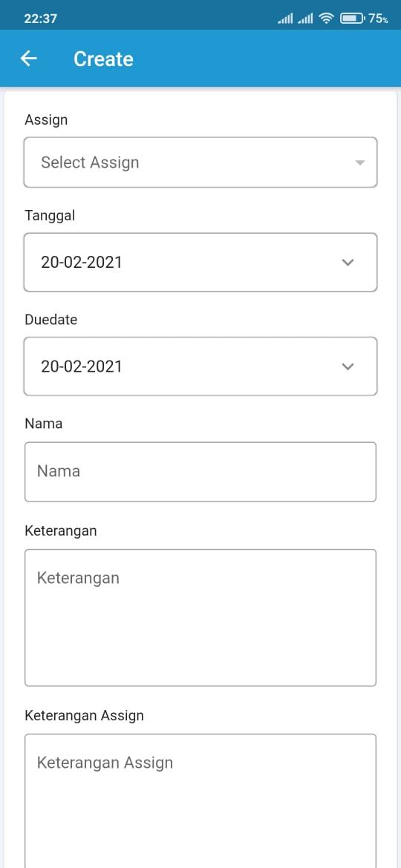This screenshot has width=401, height=868.
Task: Tap the second signal strength icon
Action: pos(305,19)
